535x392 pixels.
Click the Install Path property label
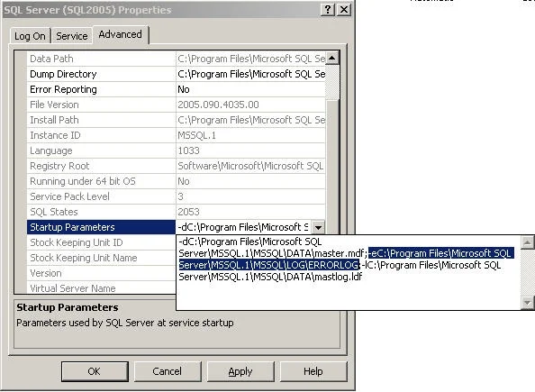click(x=54, y=120)
